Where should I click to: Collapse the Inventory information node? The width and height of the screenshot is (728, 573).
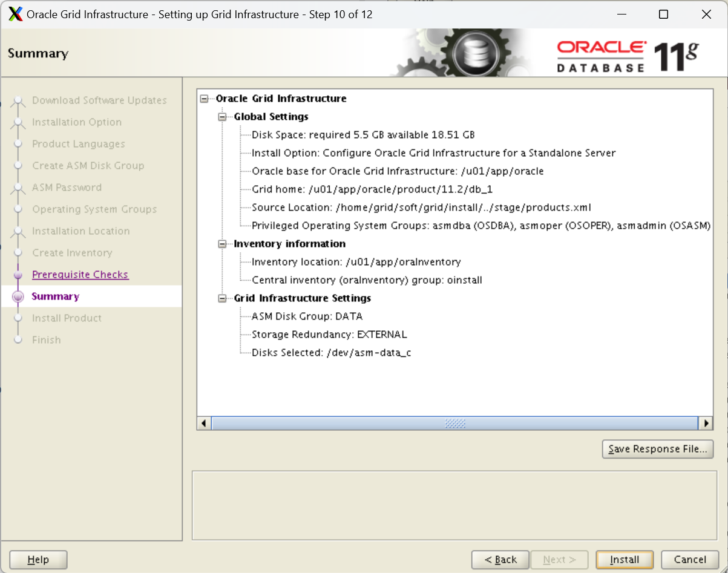click(222, 244)
